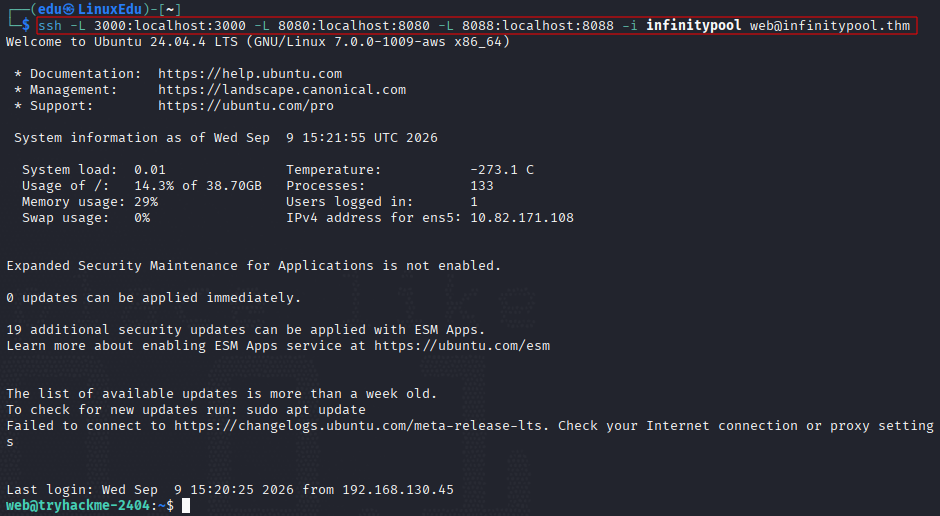Click the 'System information as of' timestamp line
The image size is (940, 516).
click(x=226, y=138)
